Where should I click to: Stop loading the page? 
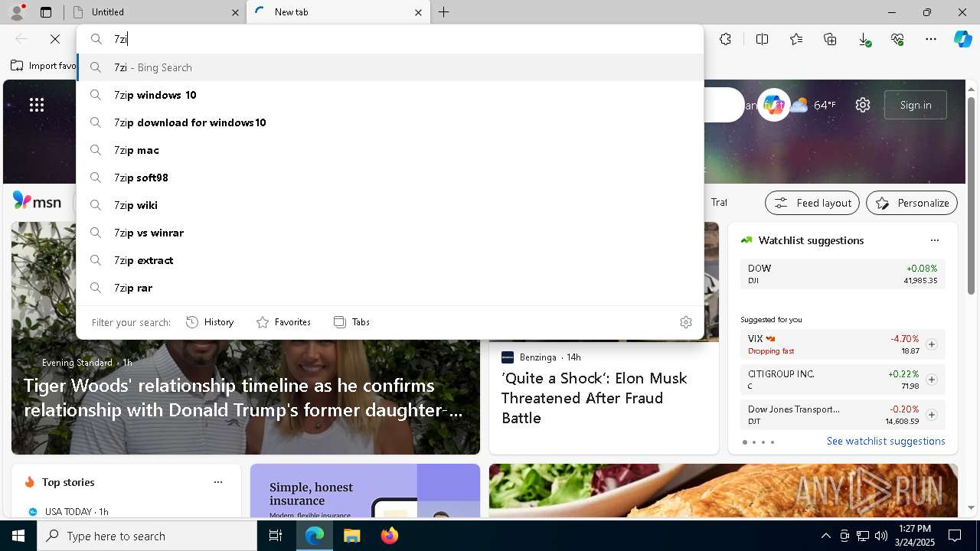[55, 39]
